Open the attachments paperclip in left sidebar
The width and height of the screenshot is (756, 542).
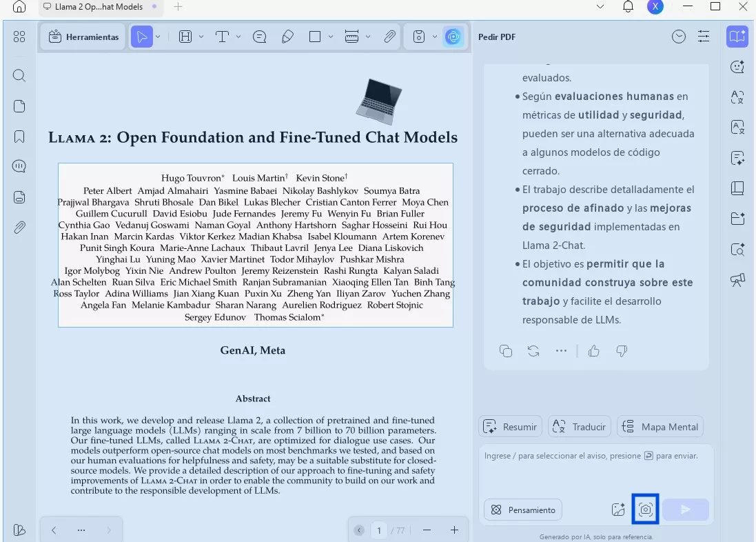19,228
